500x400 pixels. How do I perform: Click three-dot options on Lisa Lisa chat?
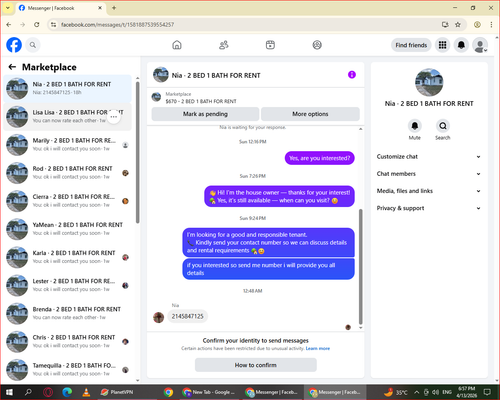[114, 117]
